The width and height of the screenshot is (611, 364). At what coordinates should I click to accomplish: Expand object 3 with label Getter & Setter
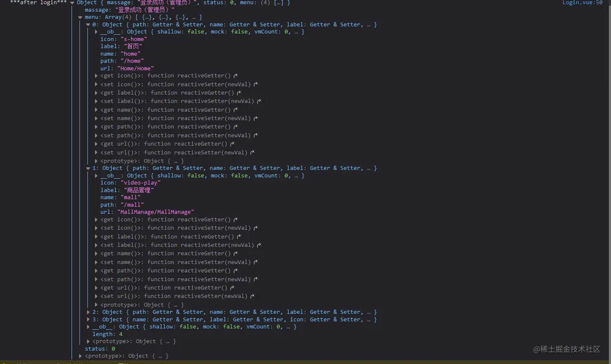coord(87,319)
